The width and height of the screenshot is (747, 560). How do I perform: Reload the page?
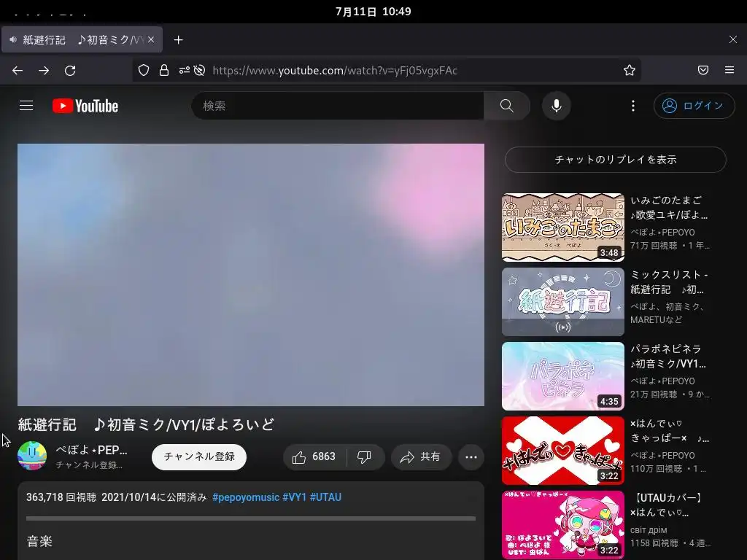[70, 71]
